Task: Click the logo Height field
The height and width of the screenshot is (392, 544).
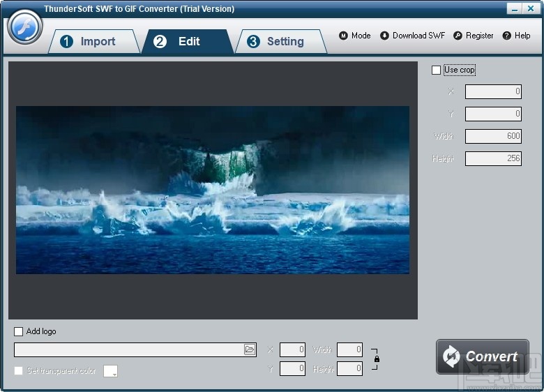Action: [349, 368]
